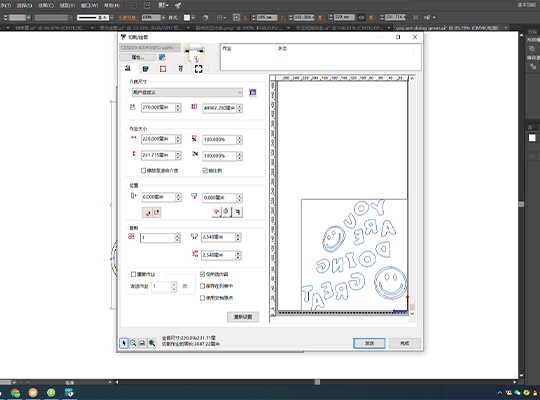Open the third tab with square frame icon
This screenshot has width=540, height=400.
coord(163,69)
